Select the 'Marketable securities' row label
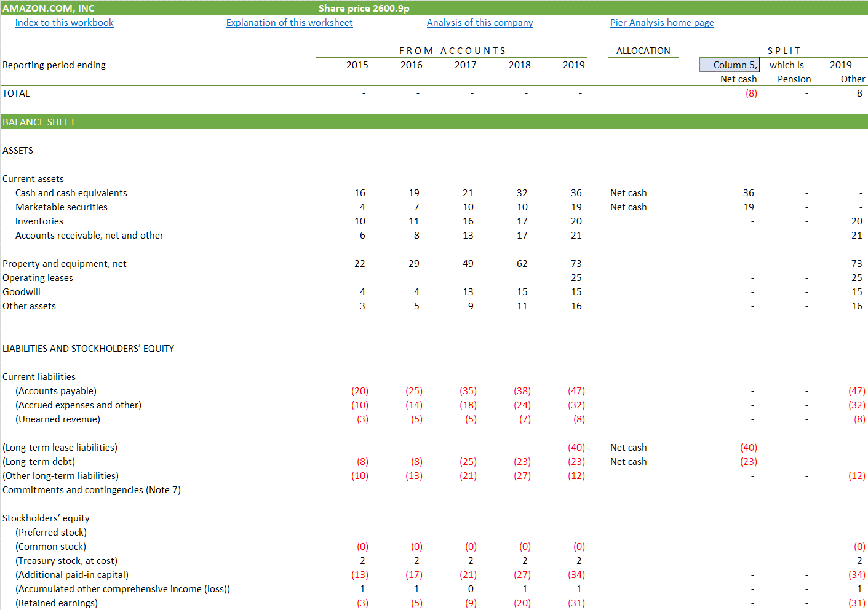Viewport: 868px width, 610px height. 62,207
